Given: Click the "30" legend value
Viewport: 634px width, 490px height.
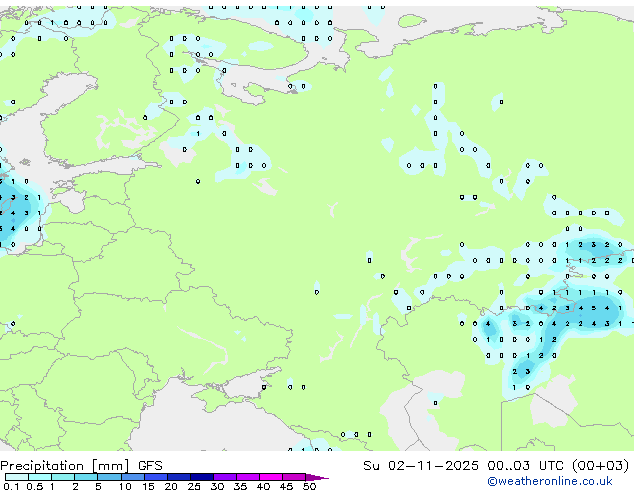Looking at the screenshot, I should point(217,486).
